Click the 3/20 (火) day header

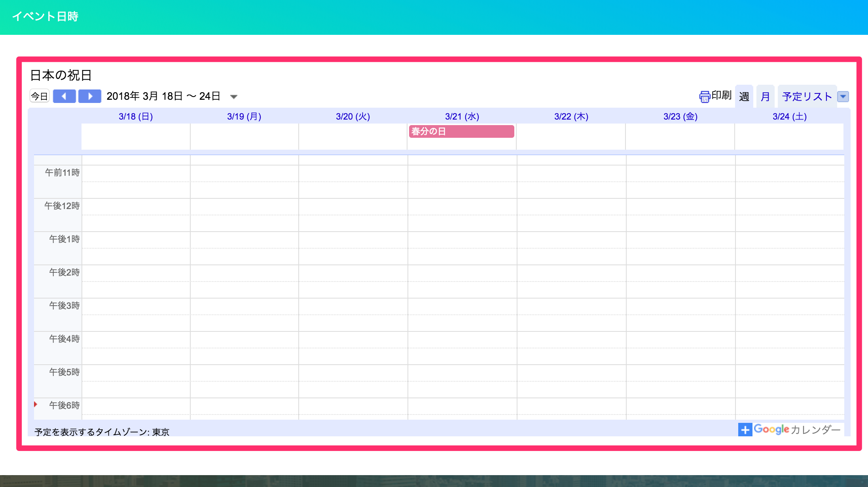(x=353, y=116)
